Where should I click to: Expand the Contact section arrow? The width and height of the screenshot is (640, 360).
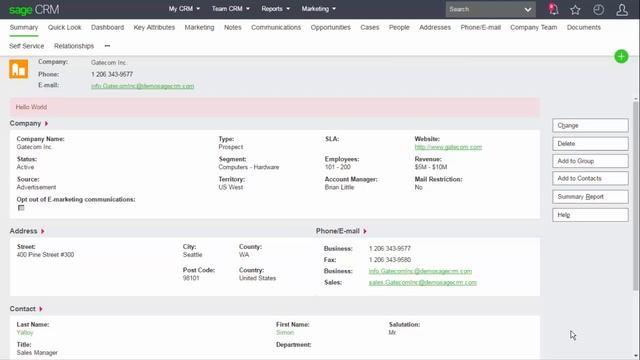pyautogui.click(x=41, y=309)
